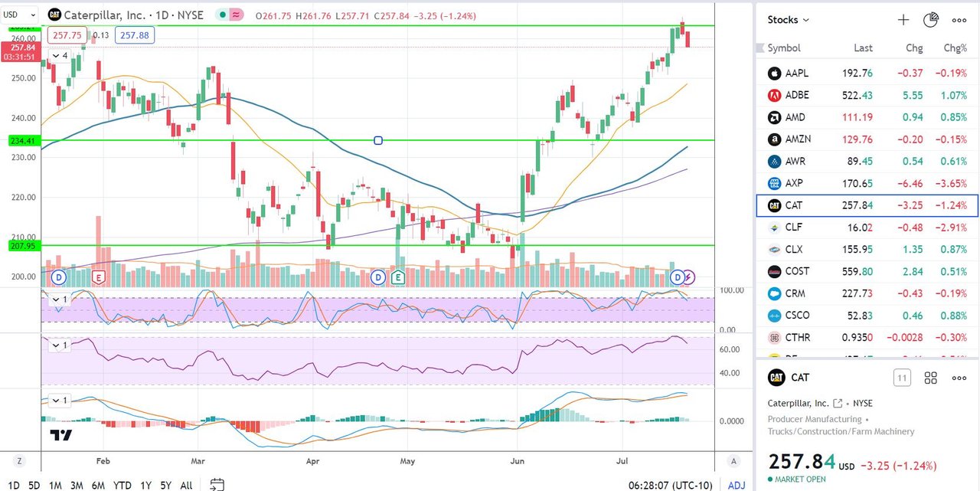Select the AWR row in the watchlist
The height and width of the screenshot is (491, 980).
(x=867, y=162)
